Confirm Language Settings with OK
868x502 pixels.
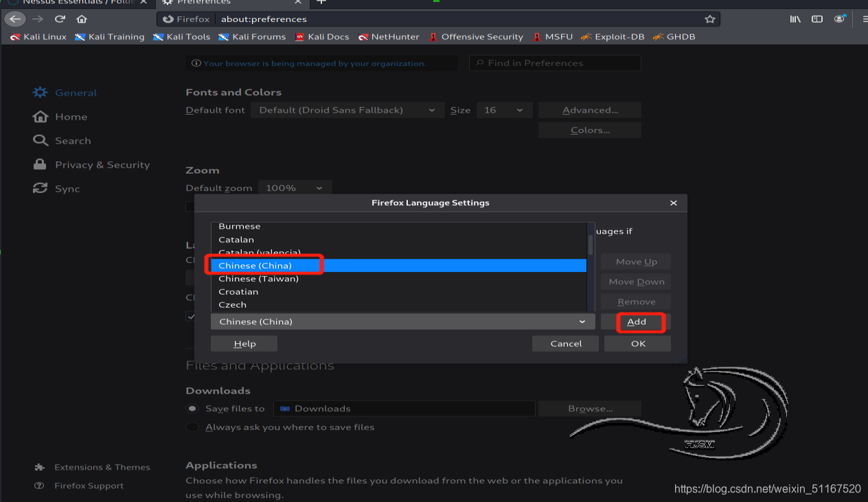638,343
